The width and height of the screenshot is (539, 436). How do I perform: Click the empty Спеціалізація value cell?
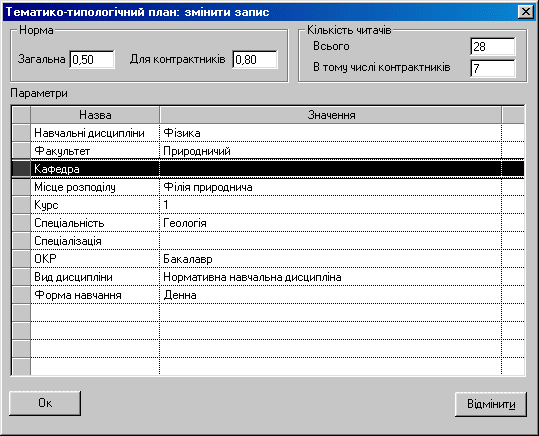coord(330,241)
